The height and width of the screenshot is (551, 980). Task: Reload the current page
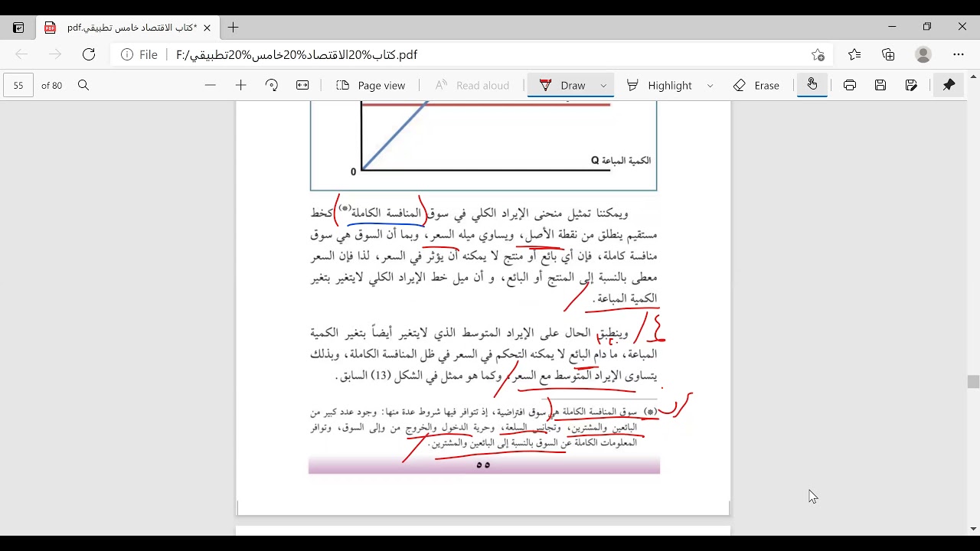[x=89, y=54]
